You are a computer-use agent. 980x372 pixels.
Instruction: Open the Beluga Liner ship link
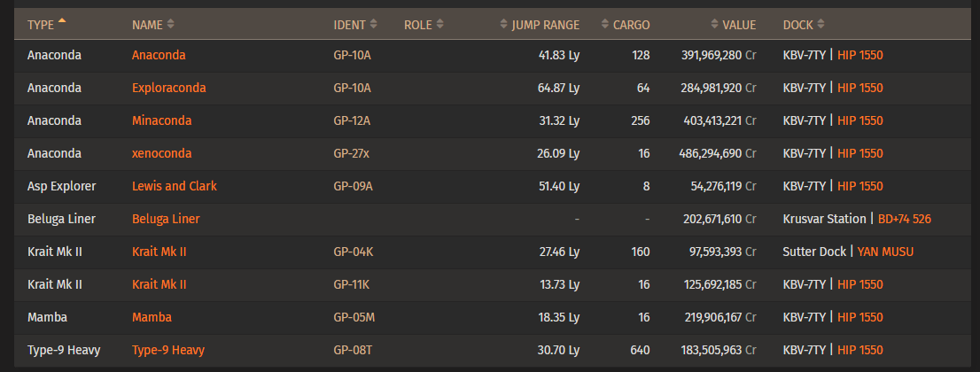[x=166, y=219]
